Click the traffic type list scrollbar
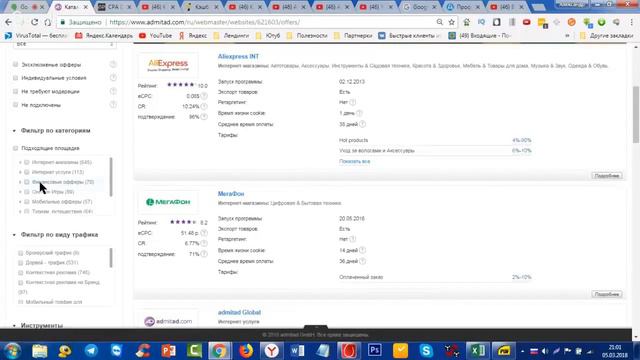Screen dimensions: 640x360 tap(111, 258)
